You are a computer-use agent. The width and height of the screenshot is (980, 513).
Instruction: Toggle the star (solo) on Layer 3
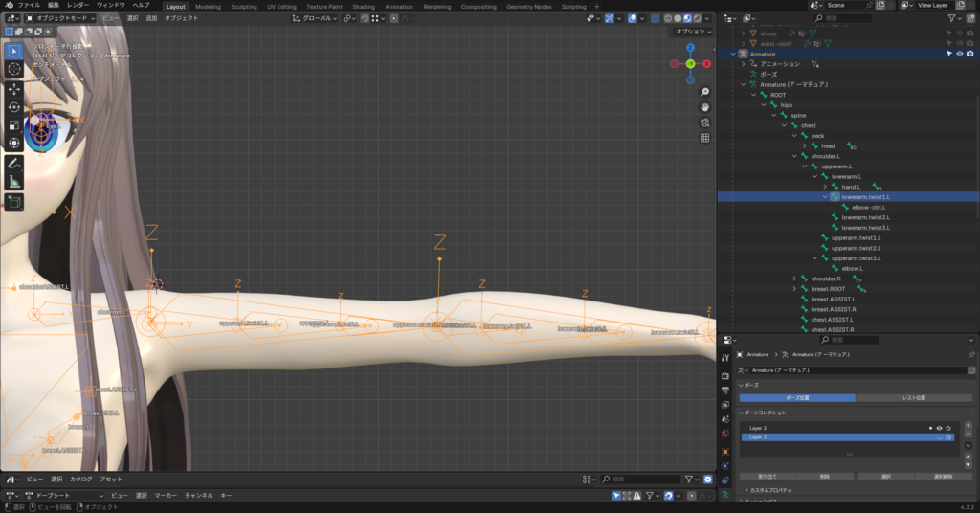point(948,436)
